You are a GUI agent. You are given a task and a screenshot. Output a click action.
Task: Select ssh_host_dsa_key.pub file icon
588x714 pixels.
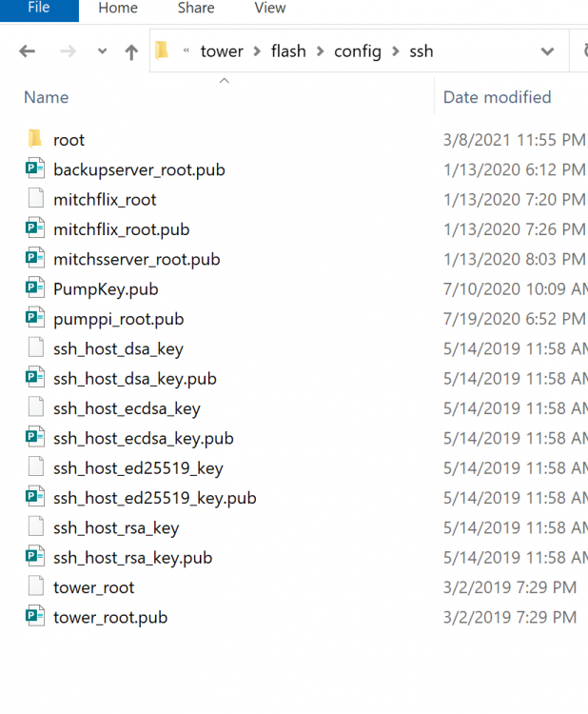(x=35, y=378)
